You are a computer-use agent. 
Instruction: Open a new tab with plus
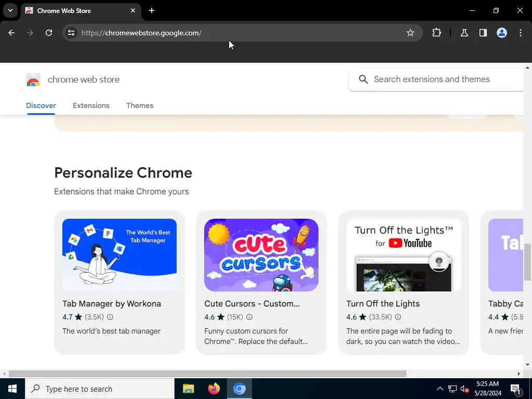152,10
